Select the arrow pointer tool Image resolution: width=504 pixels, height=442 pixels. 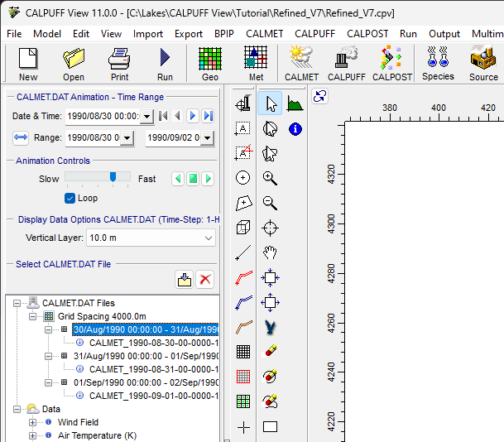270,103
